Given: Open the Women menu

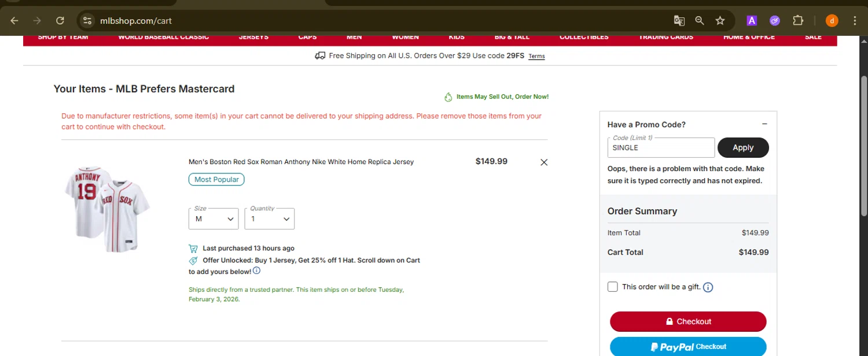Looking at the screenshot, I should pos(405,38).
